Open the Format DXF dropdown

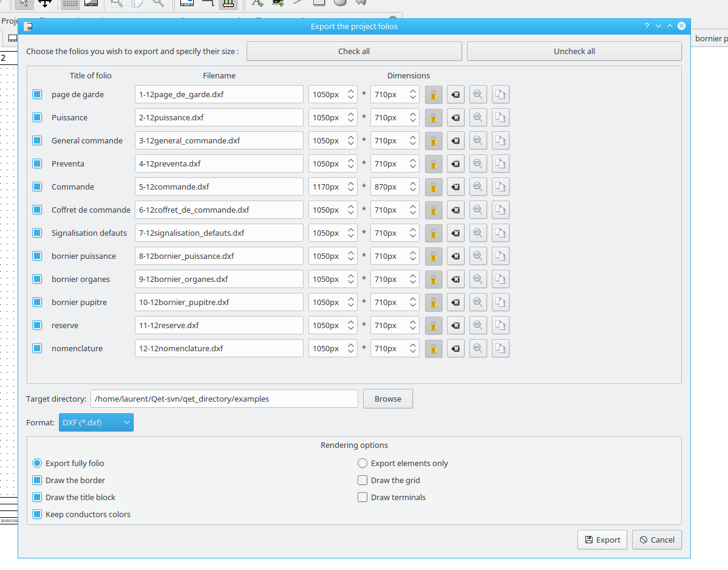[96, 422]
